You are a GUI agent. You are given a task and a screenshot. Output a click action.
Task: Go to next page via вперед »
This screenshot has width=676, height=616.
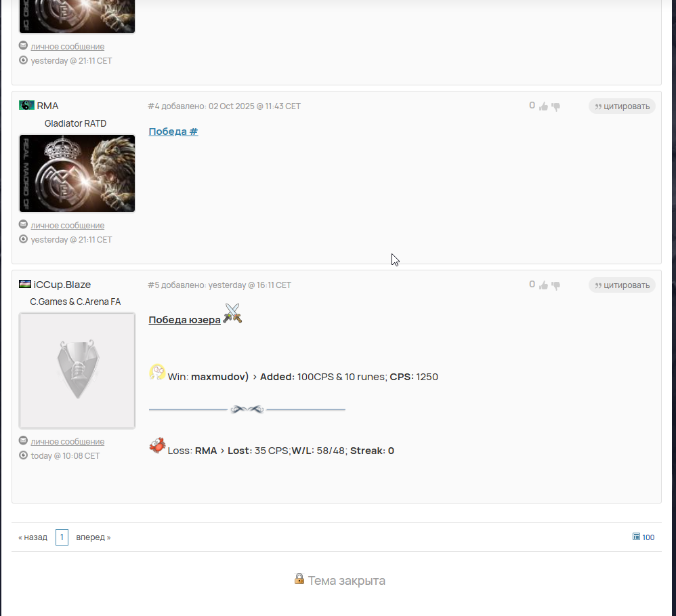[x=93, y=537]
